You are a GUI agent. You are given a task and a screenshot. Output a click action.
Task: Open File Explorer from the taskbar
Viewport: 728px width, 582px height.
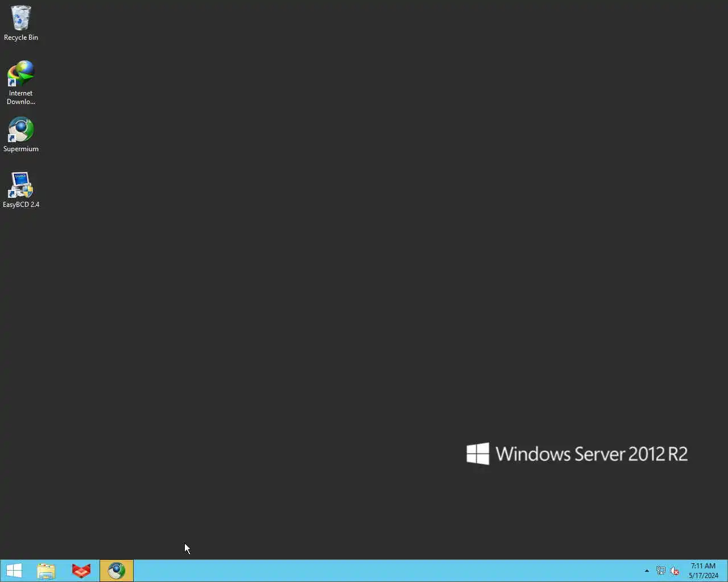coord(46,571)
